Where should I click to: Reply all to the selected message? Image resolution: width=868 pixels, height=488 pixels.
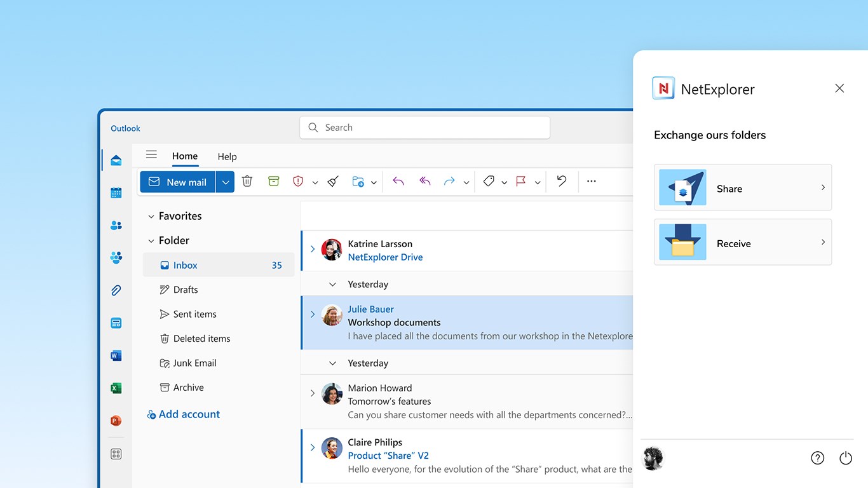point(424,182)
